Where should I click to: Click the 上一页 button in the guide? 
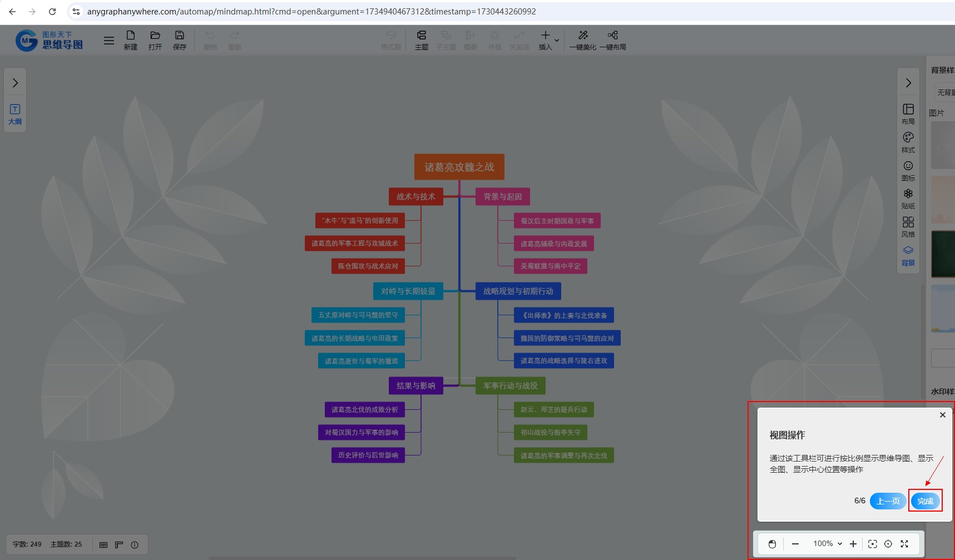[888, 501]
